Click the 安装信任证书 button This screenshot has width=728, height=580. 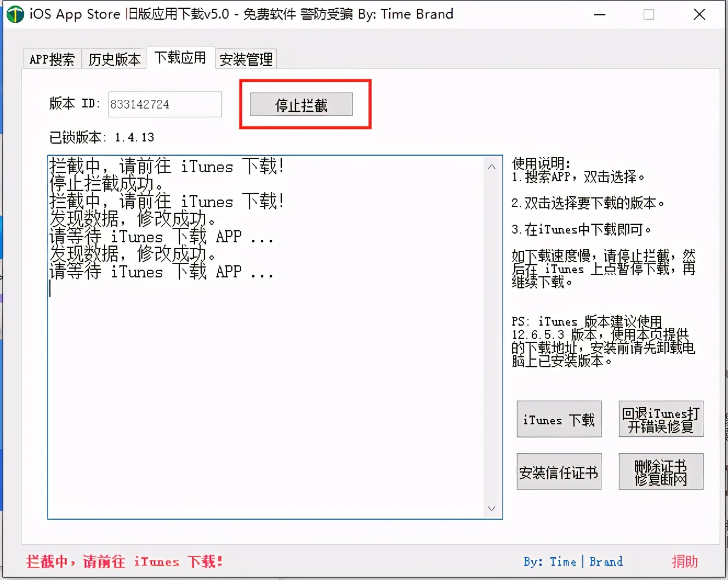click(x=559, y=471)
